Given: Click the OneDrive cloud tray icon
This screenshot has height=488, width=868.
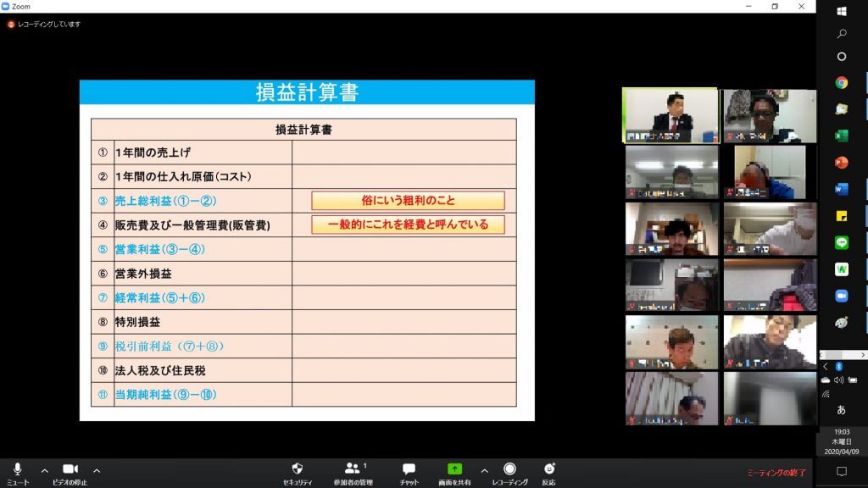Looking at the screenshot, I should tap(826, 380).
